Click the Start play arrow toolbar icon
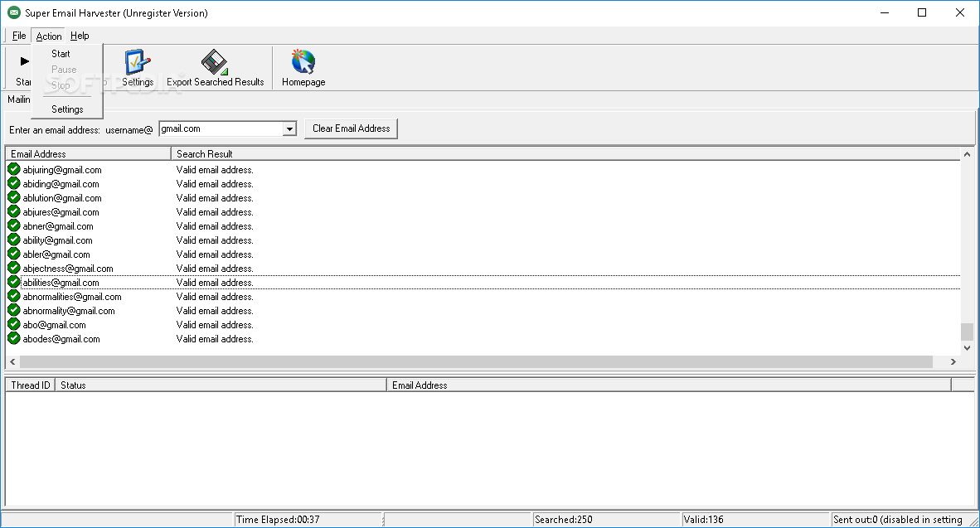 point(24,61)
